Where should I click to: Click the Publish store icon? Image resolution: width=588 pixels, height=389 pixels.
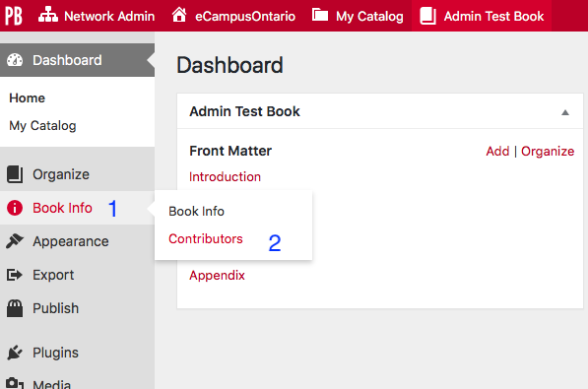[15, 308]
